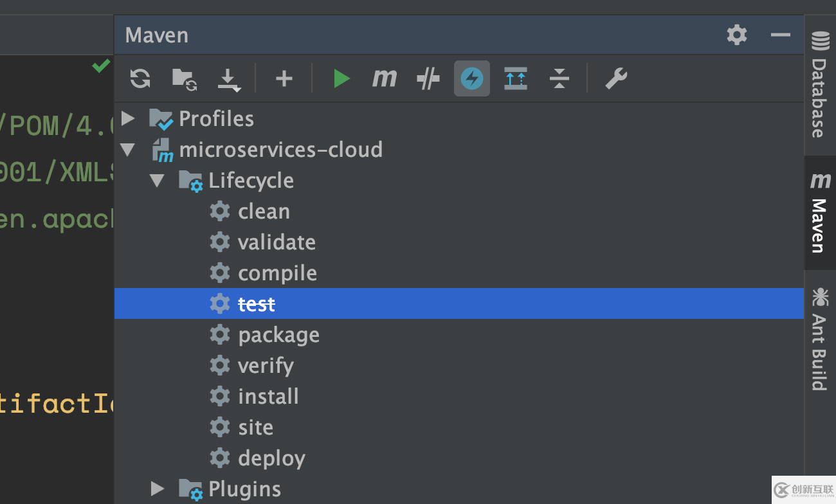This screenshot has height=504, width=836.
Task: Click the gear icon beside compile
Action: [x=220, y=273]
